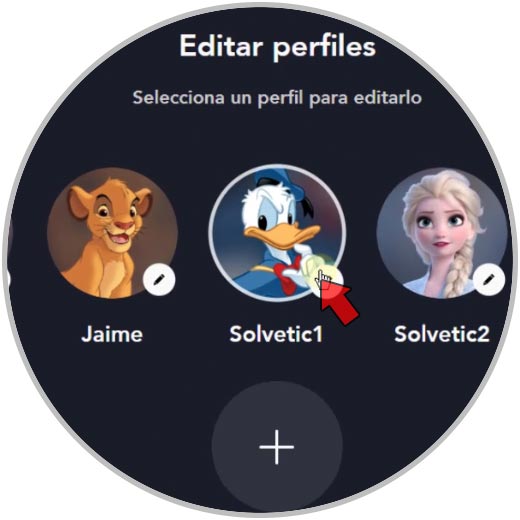Click the round add-profile button

coord(277,447)
